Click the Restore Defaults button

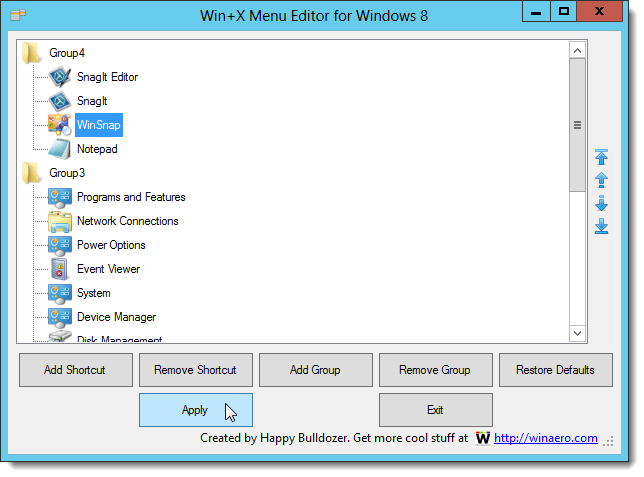tap(555, 370)
